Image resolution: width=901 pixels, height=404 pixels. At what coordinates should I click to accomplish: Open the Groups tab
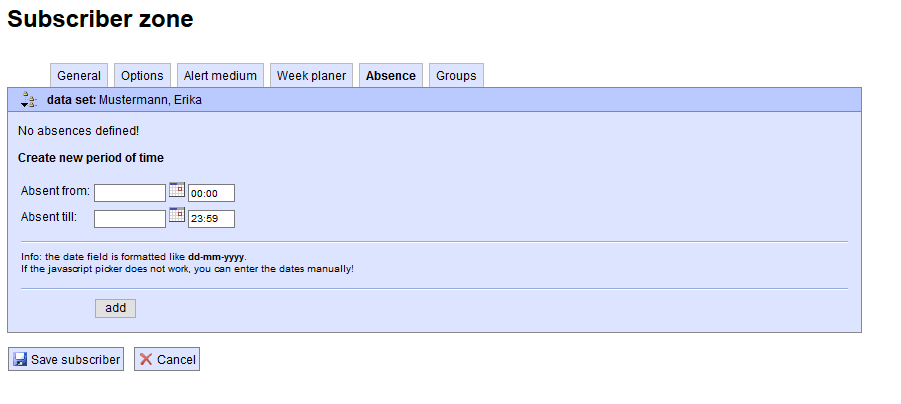pyautogui.click(x=456, y=76)
